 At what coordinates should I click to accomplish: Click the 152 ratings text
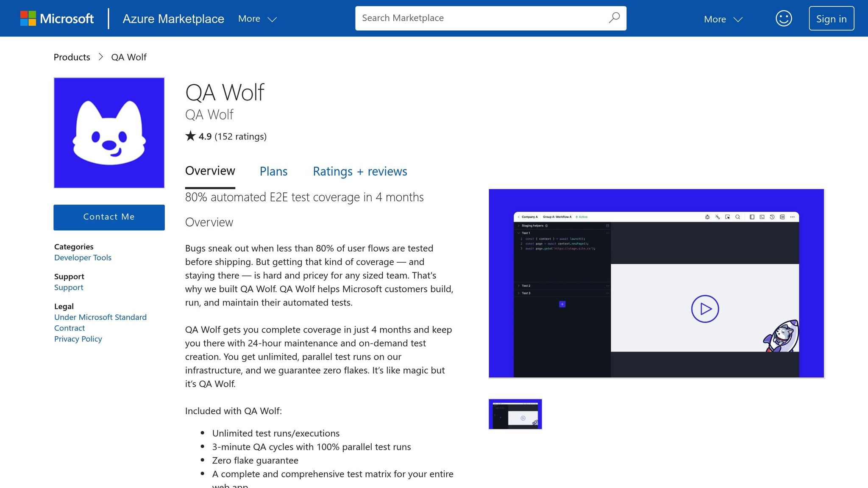240,136
